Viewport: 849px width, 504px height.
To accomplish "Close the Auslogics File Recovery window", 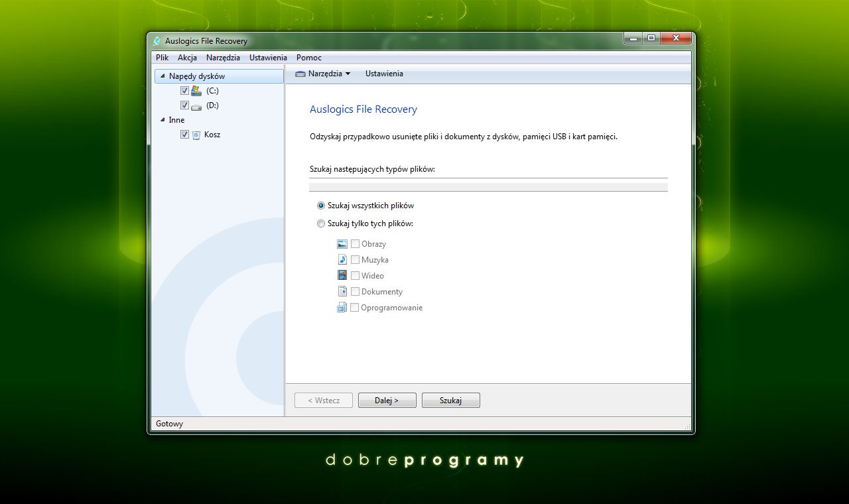I will coord(676,38).
